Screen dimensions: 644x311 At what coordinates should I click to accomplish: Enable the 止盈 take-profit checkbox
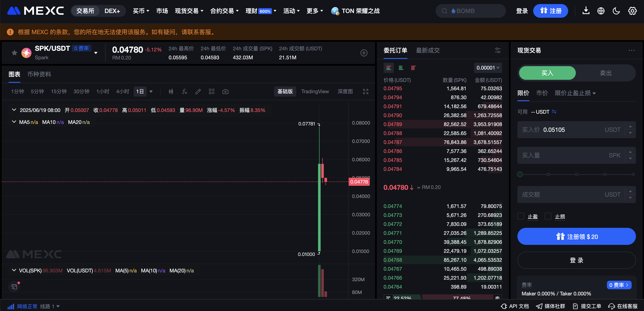521,216
